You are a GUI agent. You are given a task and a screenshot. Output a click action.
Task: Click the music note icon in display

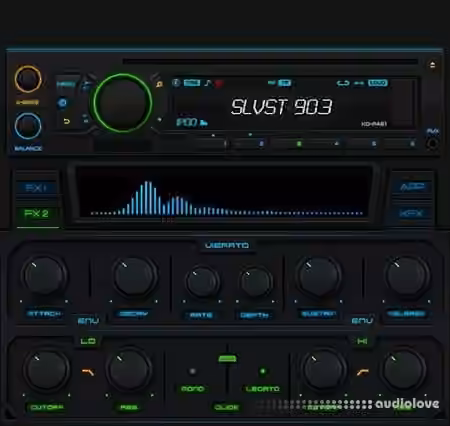point(207,83)
